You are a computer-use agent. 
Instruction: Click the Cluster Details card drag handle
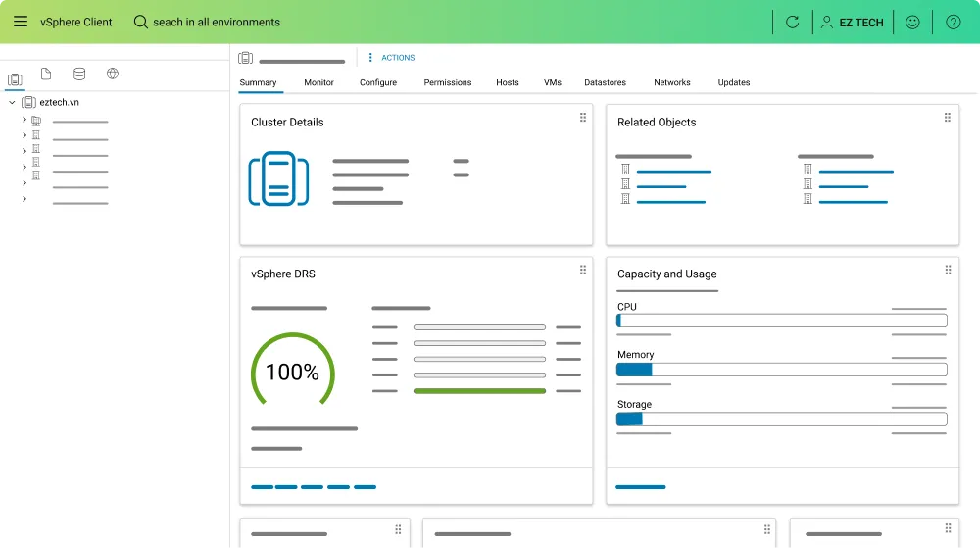coord(583,118)
